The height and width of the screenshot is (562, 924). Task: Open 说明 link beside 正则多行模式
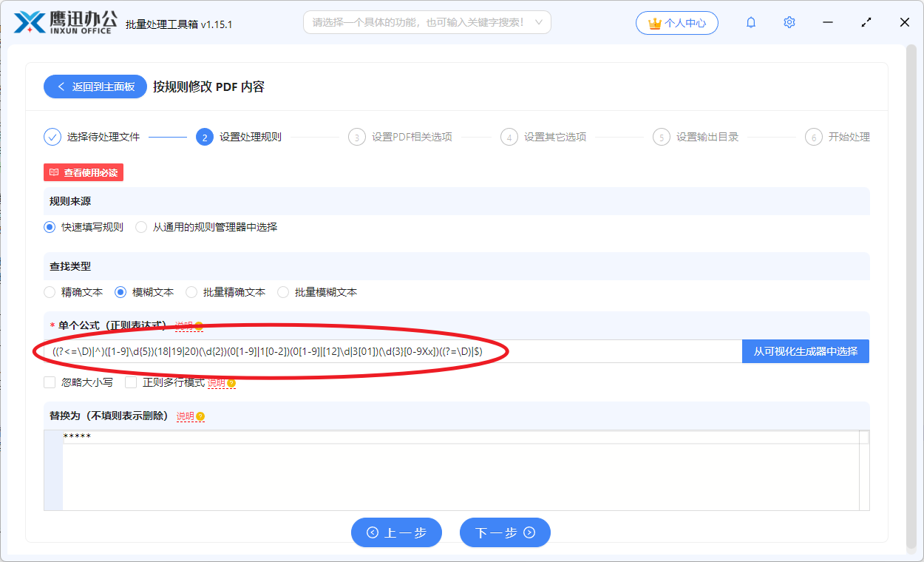(217, 383)
